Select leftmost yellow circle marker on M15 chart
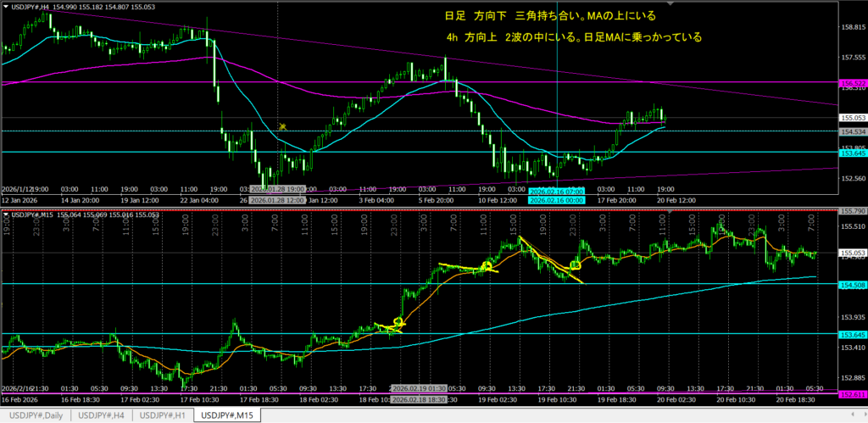868x423 pixels. tap(398, 322)
